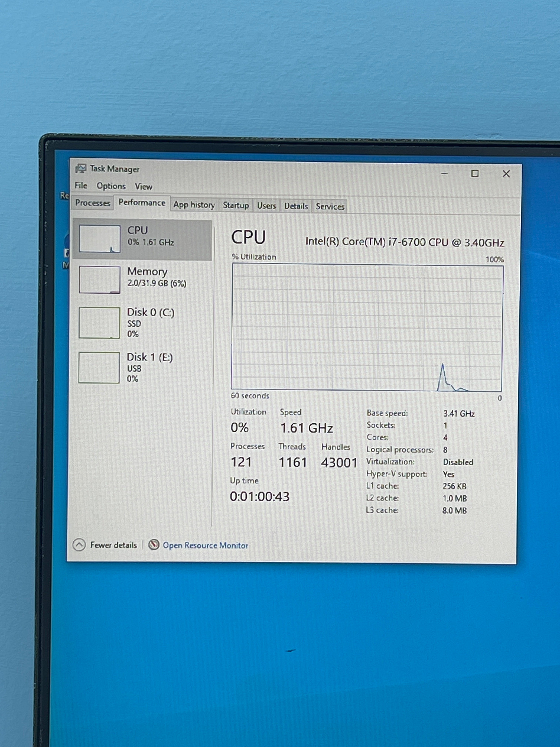This screenshot has height=747, width=560.
Task: Click the Up time value 0:01:00:43
Action: tap(260, 496)
